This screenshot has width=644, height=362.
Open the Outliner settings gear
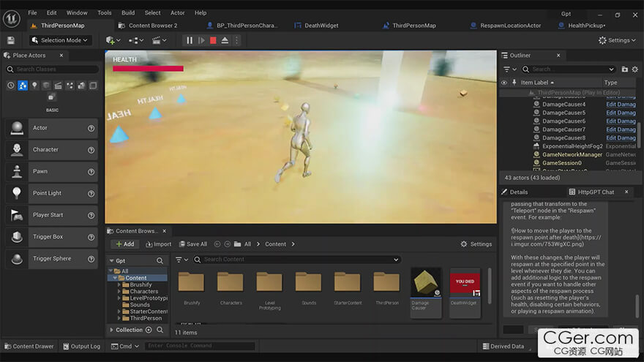pyautogui.click(x=635, y=69)
